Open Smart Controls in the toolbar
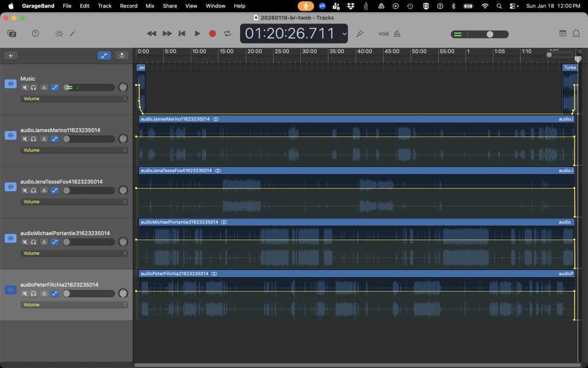588x368 pixels. pos(59,33)
